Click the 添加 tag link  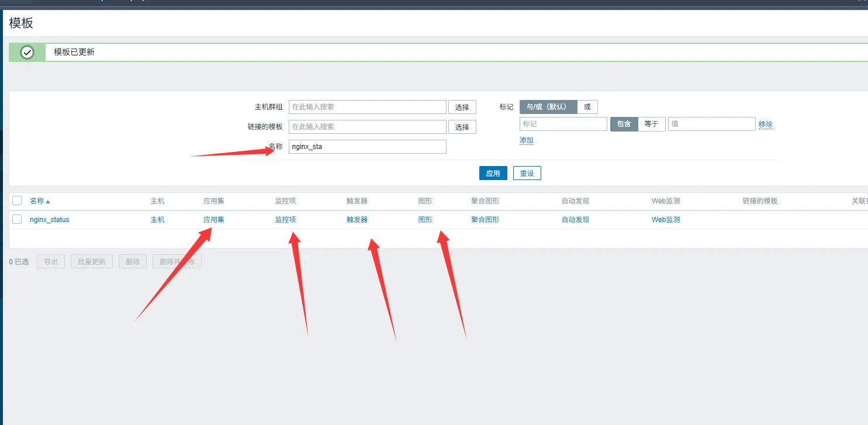coord(526,140)
